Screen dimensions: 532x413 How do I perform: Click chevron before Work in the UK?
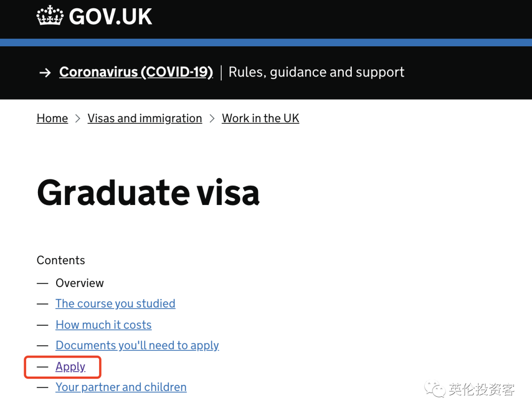click(x=212, y=118)
